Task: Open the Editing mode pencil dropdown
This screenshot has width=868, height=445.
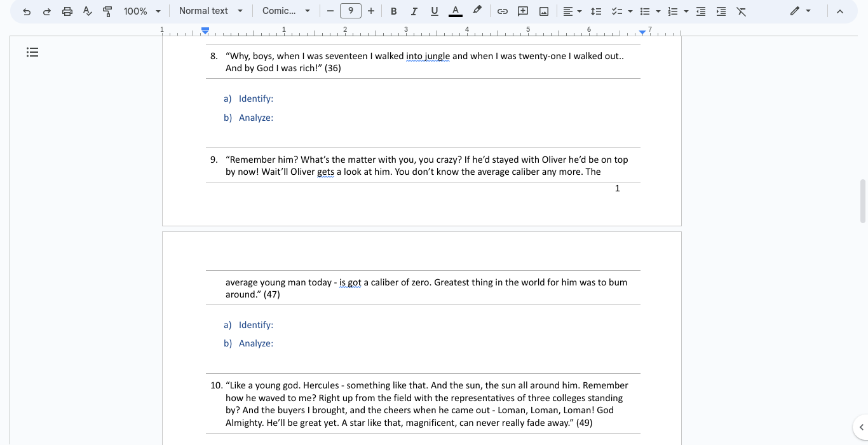Action: tap(800, 11)
